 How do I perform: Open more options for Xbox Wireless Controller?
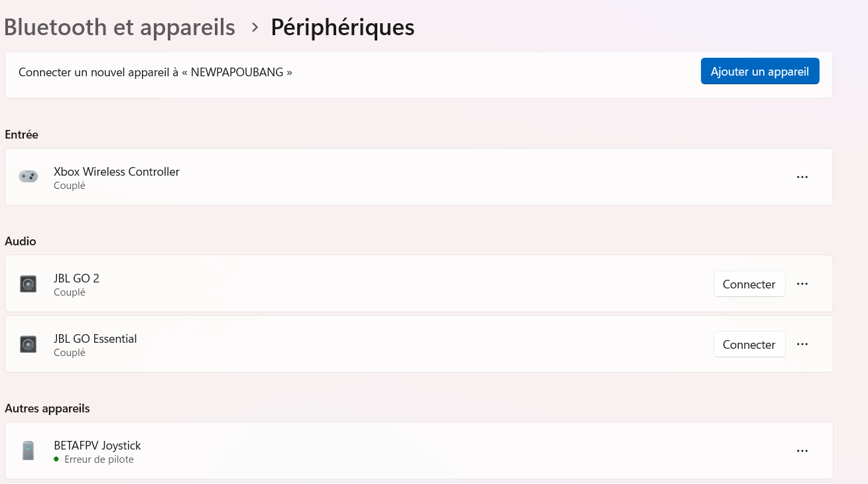802,177
